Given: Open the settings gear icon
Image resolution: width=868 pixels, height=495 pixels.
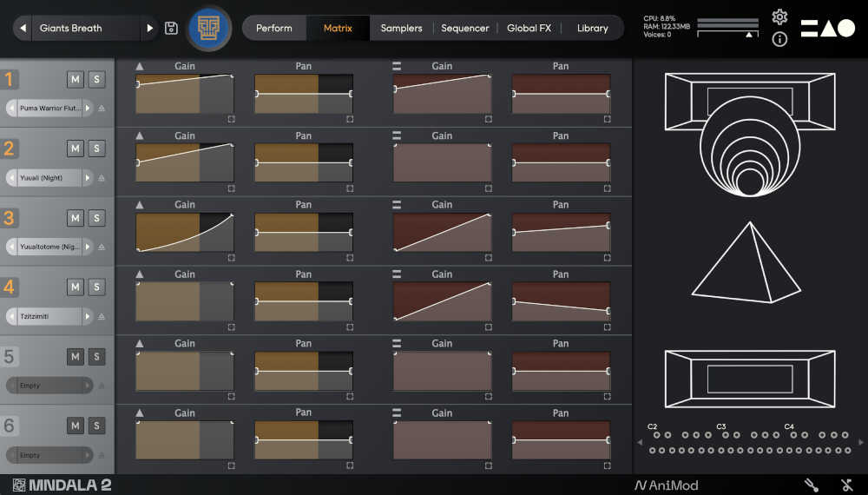Looking at the screenshot, I should tap(779, 16).
